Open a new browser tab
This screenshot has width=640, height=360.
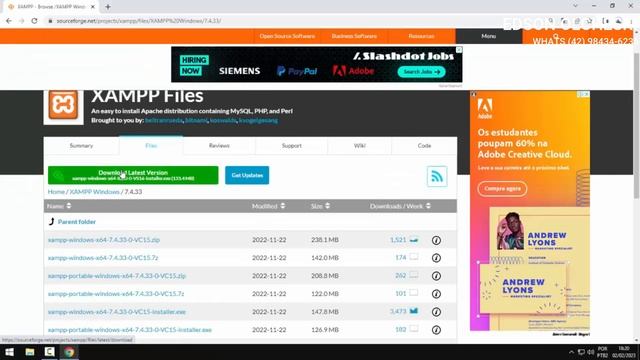click(108, 7)
